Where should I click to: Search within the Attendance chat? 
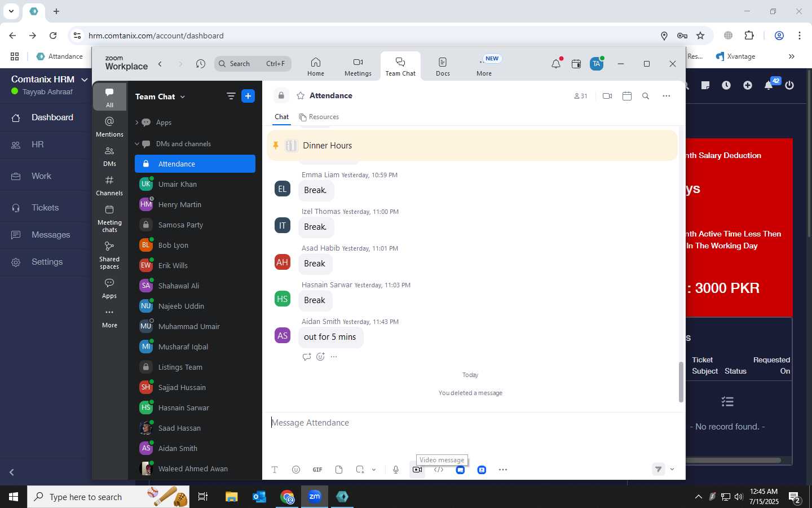point(646,96)
